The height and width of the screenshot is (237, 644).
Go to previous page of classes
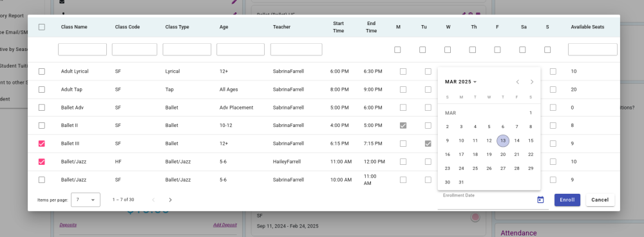(x=154, y=200)
